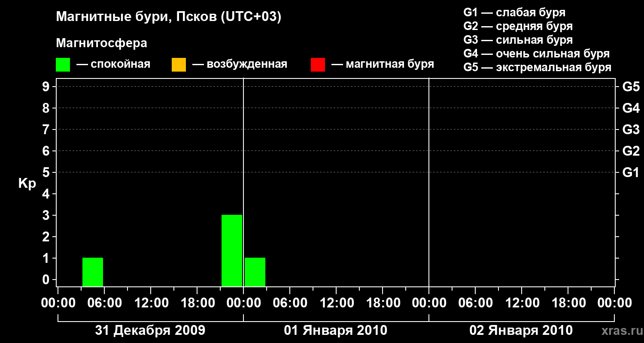Click 'G1 — слабая буря' legend line

[514, 12]
